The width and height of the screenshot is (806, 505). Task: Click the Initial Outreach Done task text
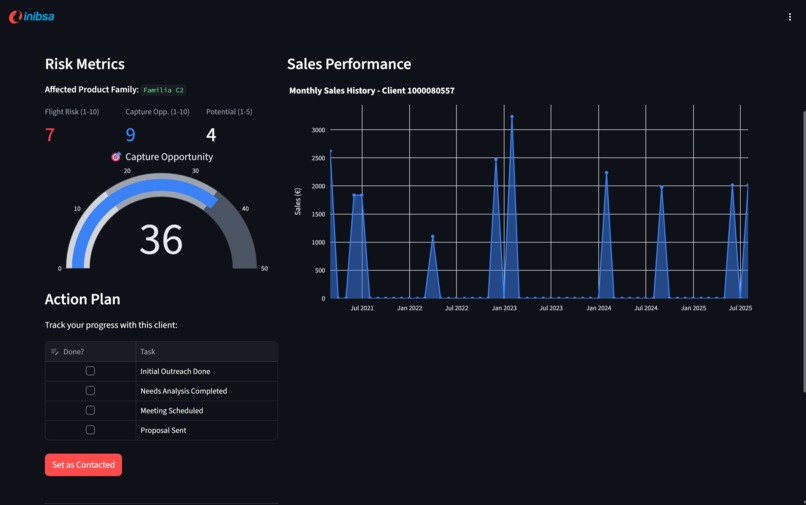pyautogui.click(x=175, y=371)
